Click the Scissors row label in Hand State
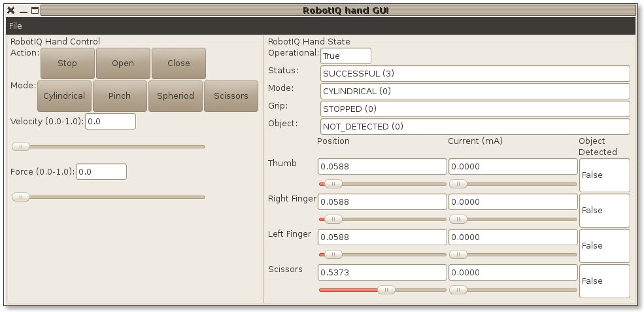This screenshot has width=644, height=312. pos(285,269)
